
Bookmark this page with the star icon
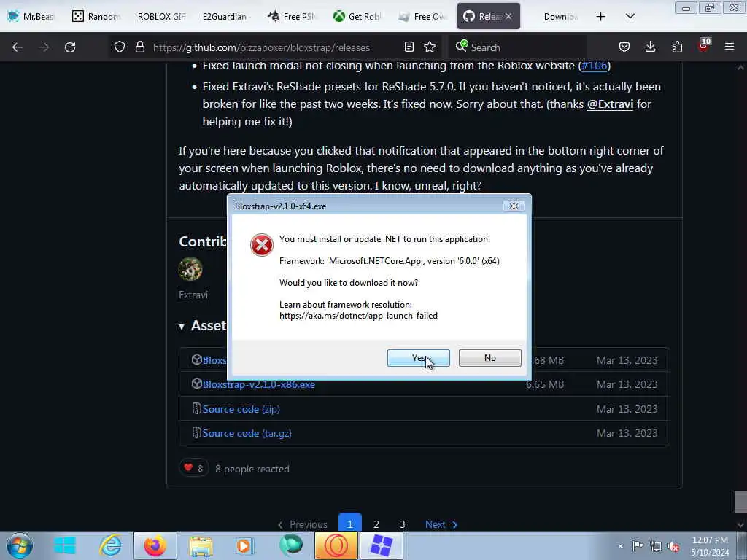pos(430,47)
